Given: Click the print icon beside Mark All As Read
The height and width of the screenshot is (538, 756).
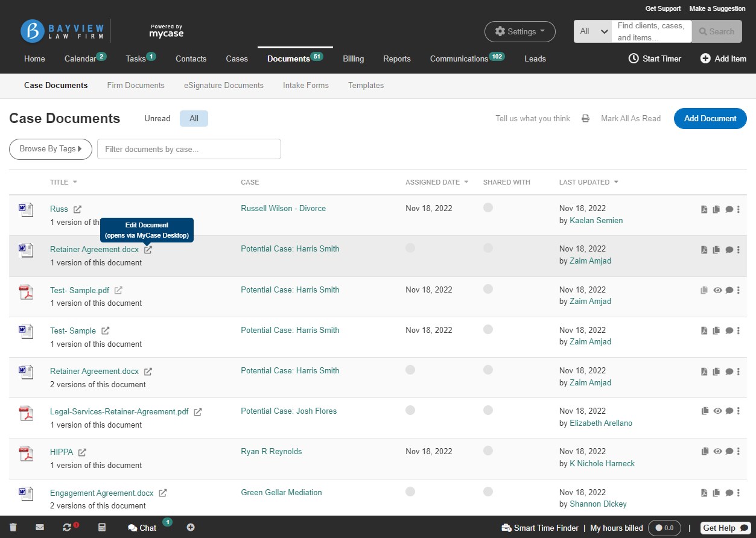Looking at the screenshot, I should 585,118.
